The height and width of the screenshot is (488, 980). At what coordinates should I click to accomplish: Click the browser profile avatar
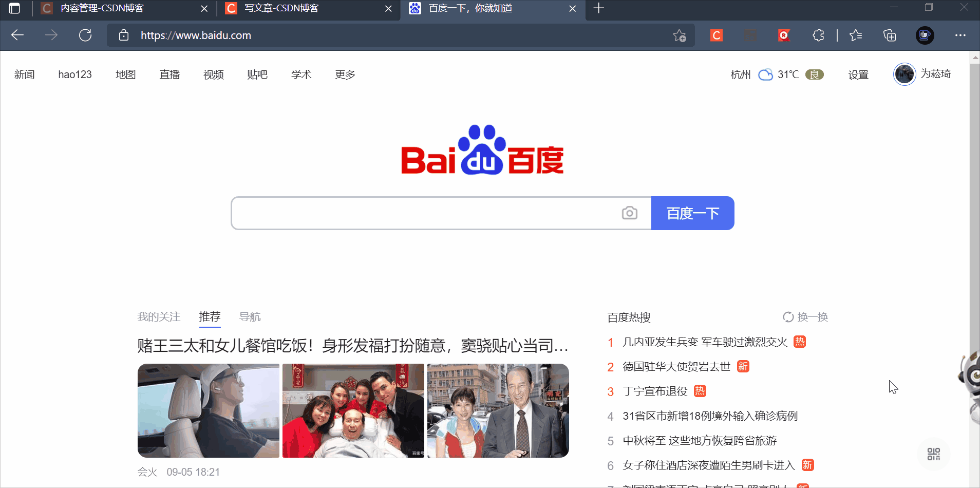pos(925,35)
